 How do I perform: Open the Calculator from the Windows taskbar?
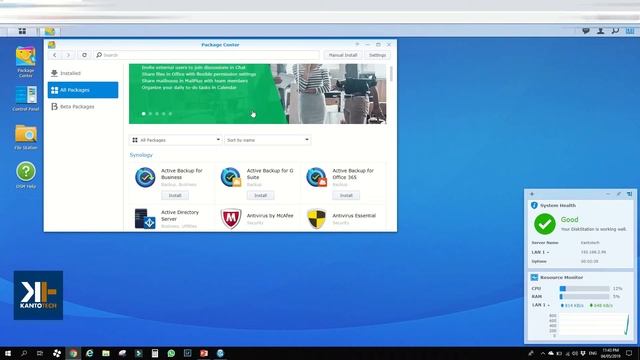[155, 353]
